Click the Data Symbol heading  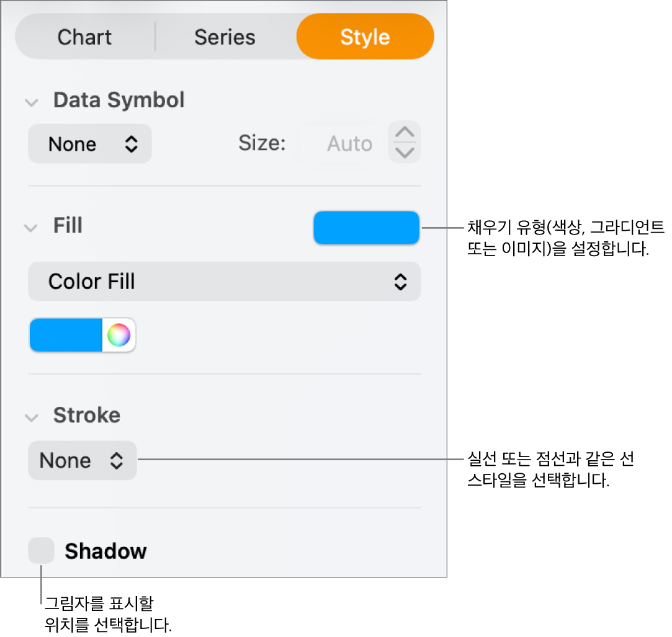[119, 100]
